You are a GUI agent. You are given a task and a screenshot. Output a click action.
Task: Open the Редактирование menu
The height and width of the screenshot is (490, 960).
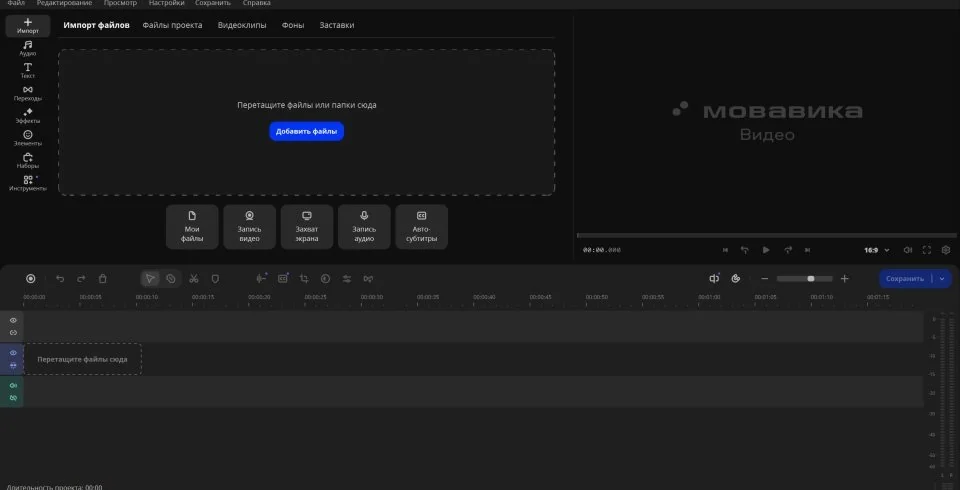(x=64, y=3)
